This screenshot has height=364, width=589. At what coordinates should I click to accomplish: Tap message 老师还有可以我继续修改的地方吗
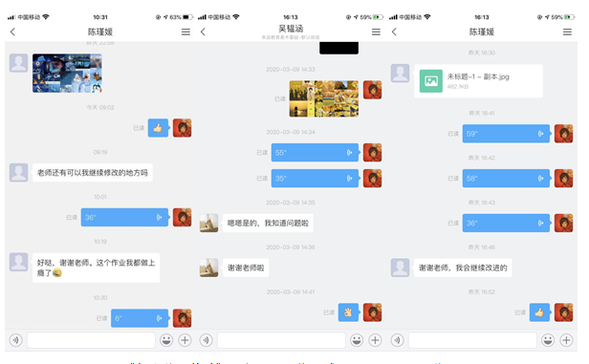[x=93, y=173]
